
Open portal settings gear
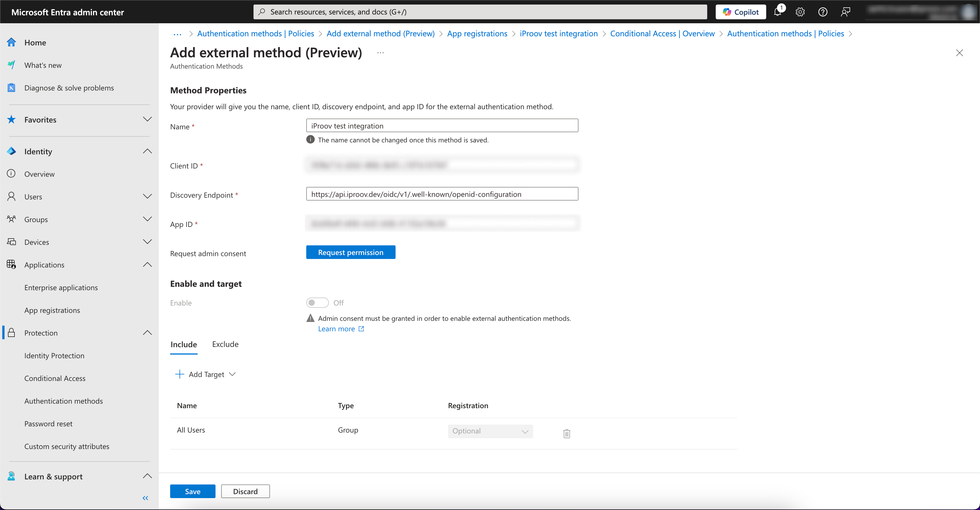pyautogui.click(x=800, y=12)
